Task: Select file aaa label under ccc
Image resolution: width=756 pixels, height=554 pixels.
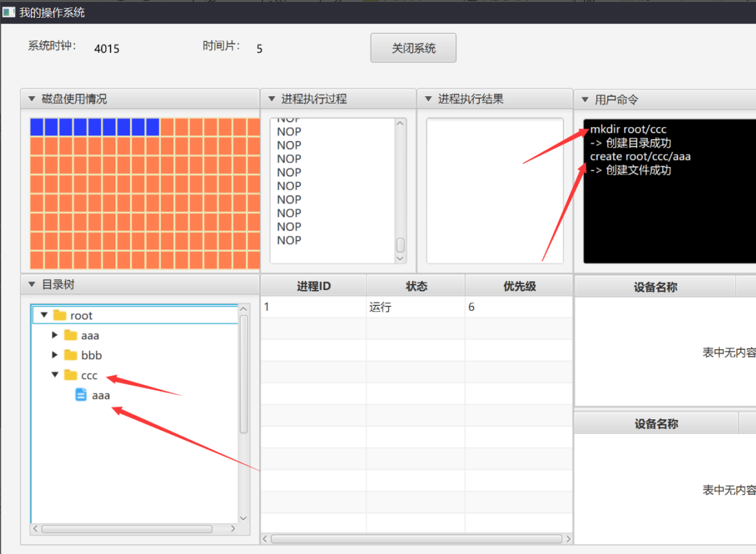Action: point(101,396)
